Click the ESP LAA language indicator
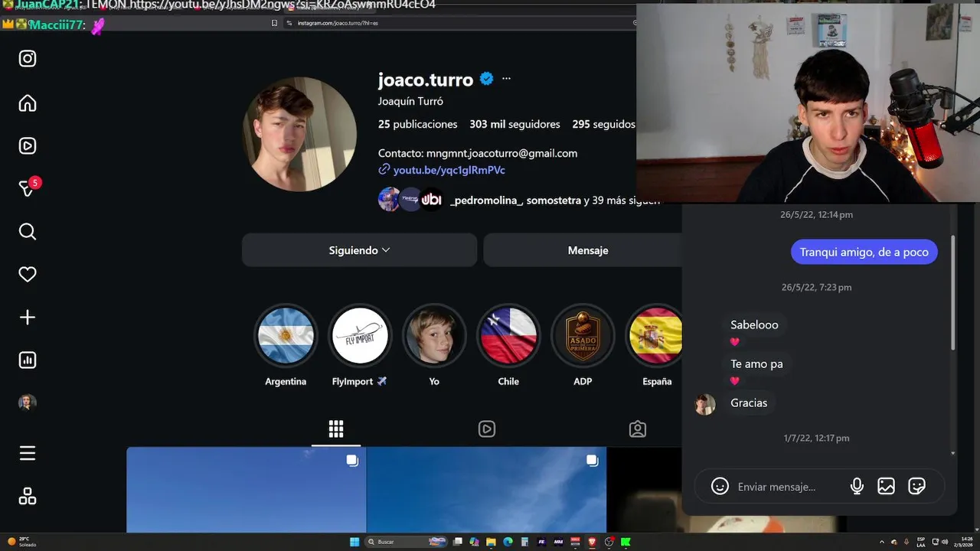The image size is (980, 551). point(921,542)
